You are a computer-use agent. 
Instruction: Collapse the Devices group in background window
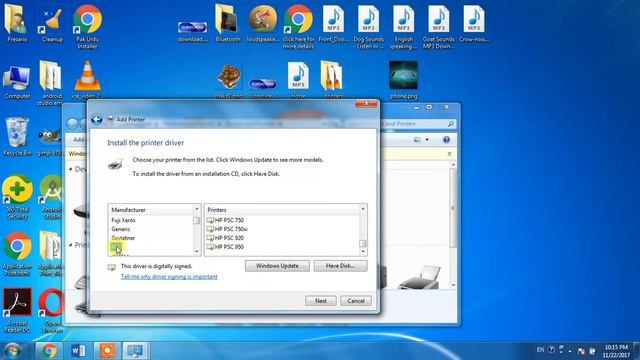pyautogui.click(x=71, y=169)
